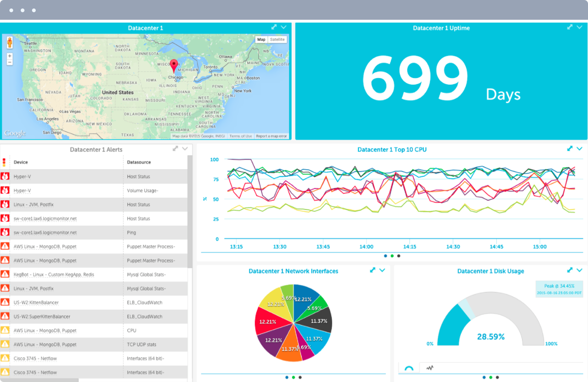Click the Alerts table vertical scrollbar
Image resolution: width=588 pixels, height=382 pixels.
tap(190, 212)
